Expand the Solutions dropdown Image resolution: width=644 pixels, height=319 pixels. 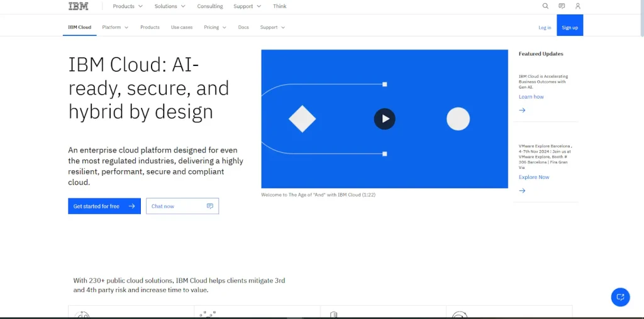(x=170, y=6)
